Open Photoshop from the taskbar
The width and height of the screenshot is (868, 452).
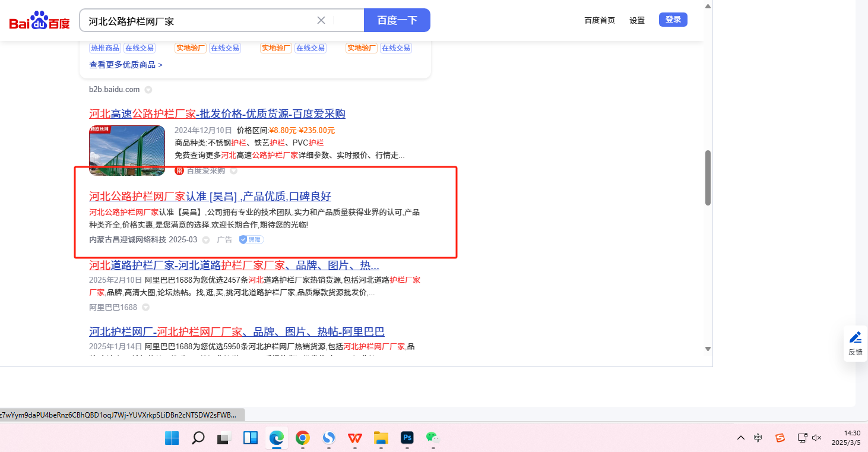407,438
